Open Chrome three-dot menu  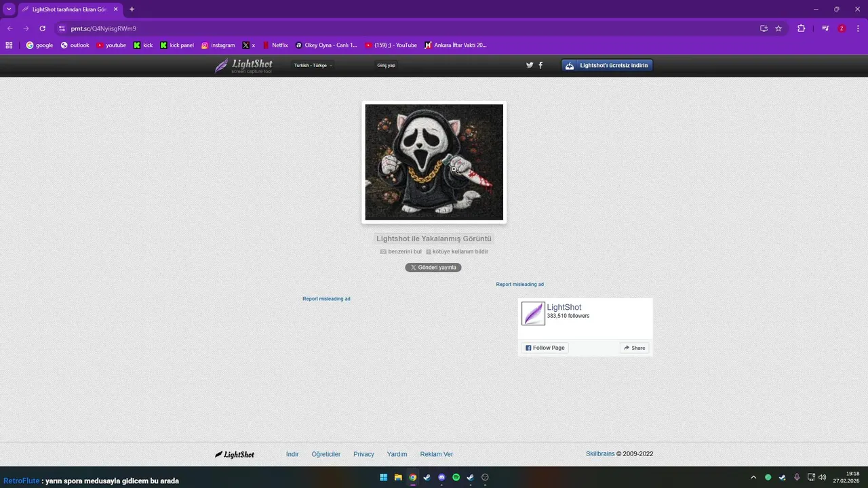click(x=858, y=28)
